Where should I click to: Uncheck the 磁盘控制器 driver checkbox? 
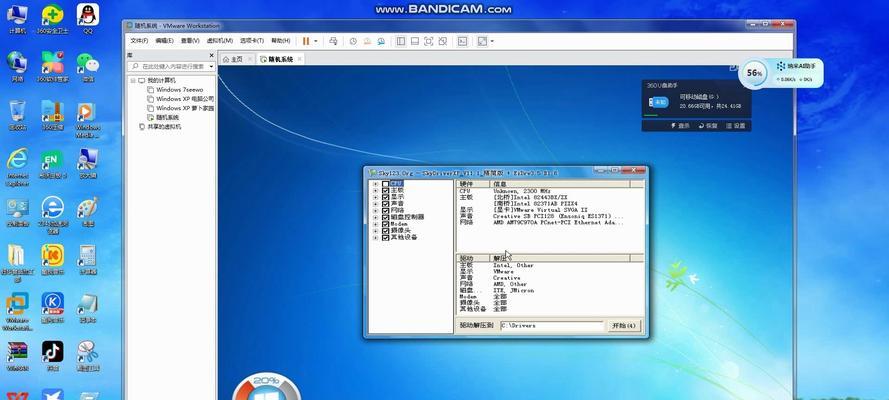click(386, 217)
